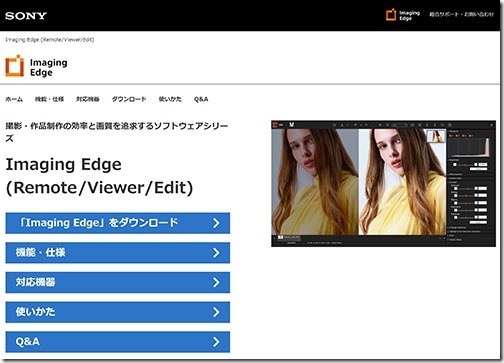Image resolution: width=504 pixels, height=363 pixels.
Task: Open the 使いかた navigation tab
Action: click(x=170, y=99)
